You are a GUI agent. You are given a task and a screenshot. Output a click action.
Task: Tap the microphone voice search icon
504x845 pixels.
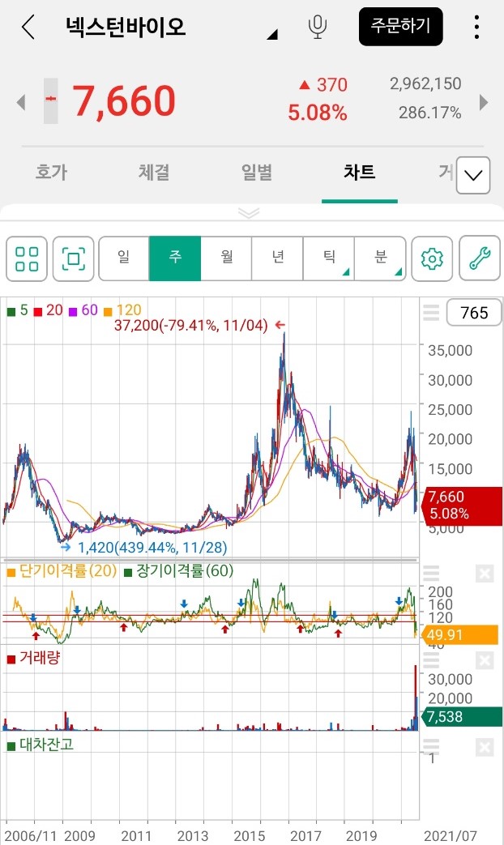tap(318, 27)
